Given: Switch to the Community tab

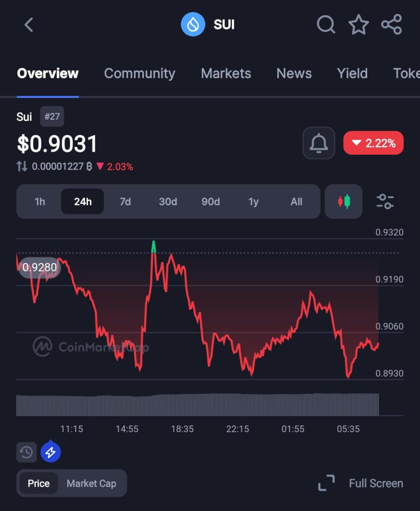Looking at the screenshot, I should click(139, 73).
